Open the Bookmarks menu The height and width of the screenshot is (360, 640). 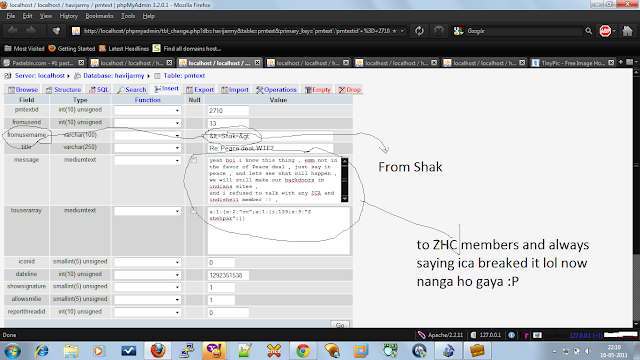pyautogui.click(x=99, y=16)
